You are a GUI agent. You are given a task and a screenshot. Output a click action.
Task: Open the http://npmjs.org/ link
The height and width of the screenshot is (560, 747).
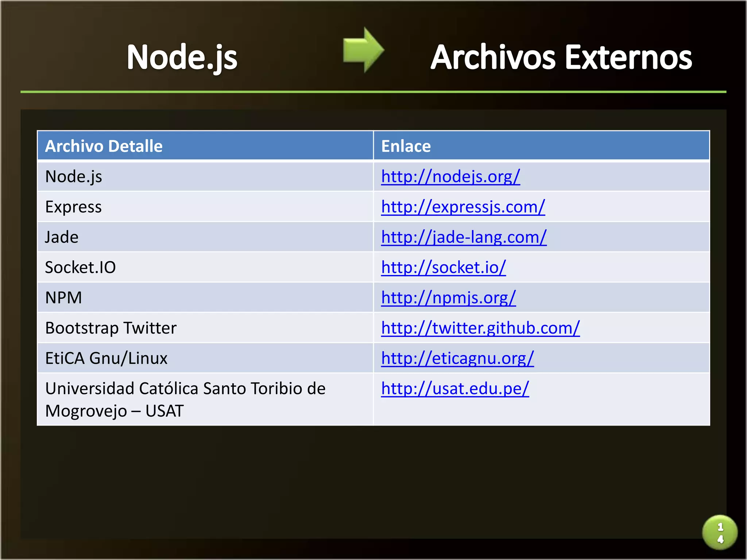[448, 297]
